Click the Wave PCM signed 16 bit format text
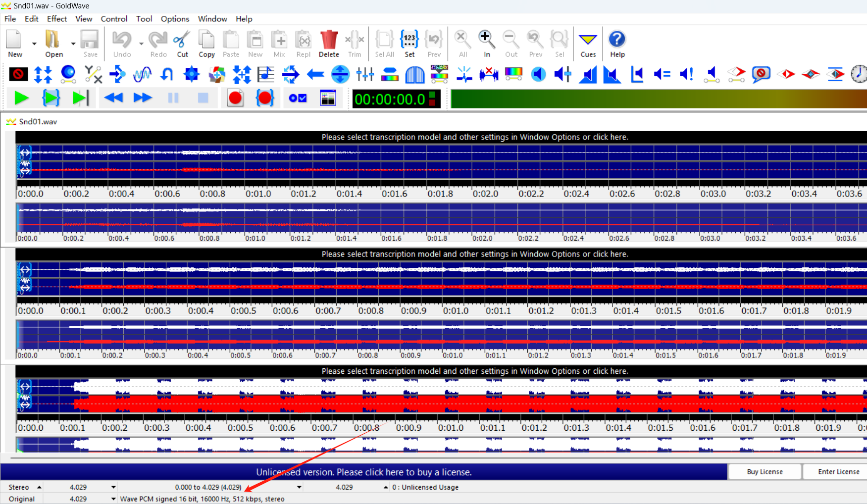Image resolution: width=867 pixels, height=504 pixels. [x=202, y=499]
